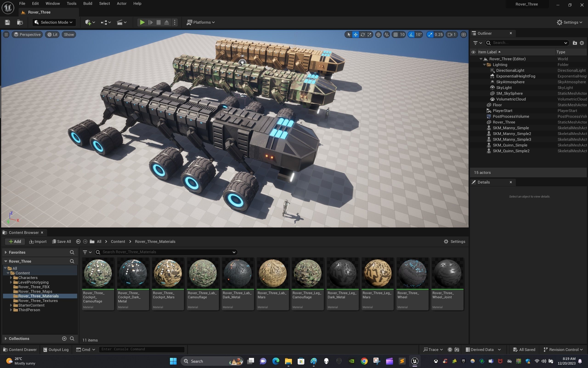Open the Tools menu
The width and height of the screenshot is (588, 368).
(x=71, y=3)
